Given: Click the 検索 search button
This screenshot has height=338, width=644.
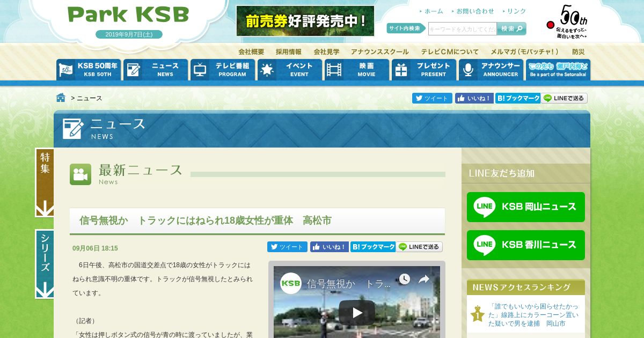Looking at the screenshot, I should [511, 29].
